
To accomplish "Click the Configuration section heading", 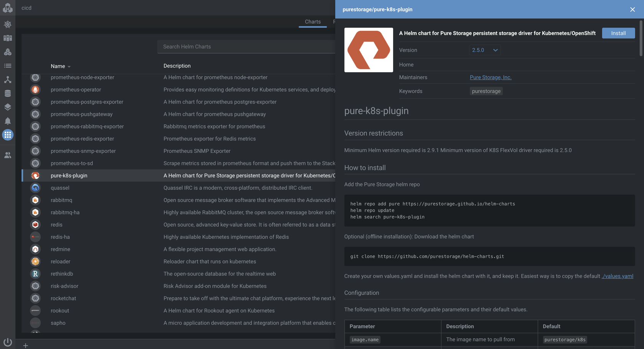I will (361, 293).
